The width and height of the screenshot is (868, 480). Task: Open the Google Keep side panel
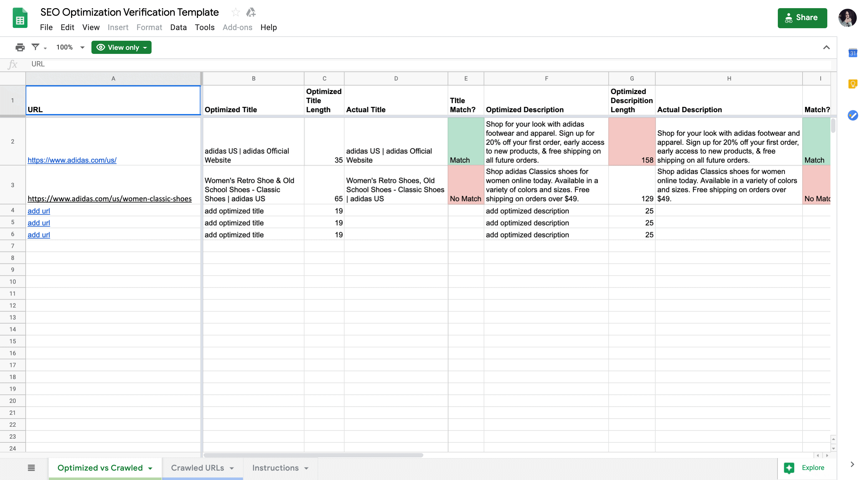[852, 84]
